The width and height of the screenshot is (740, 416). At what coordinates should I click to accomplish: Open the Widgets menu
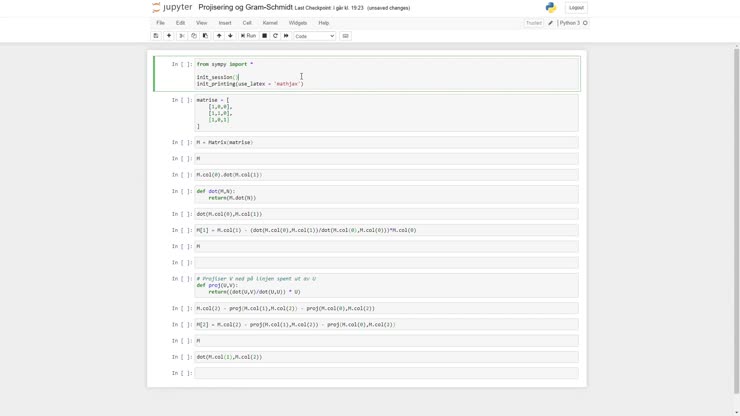pos(298,22)
